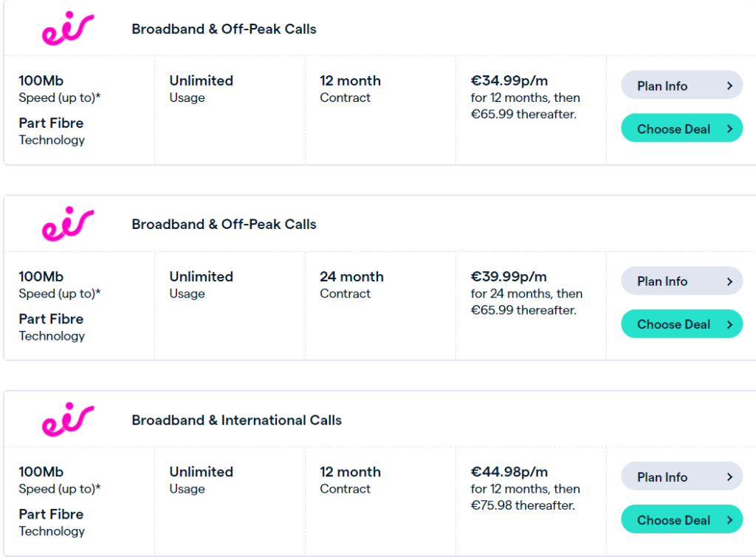The image size is (756, 557).
Task: Click the Choose Deal chevron for the €39.99 plan
Action: click(x=729, y=324)
